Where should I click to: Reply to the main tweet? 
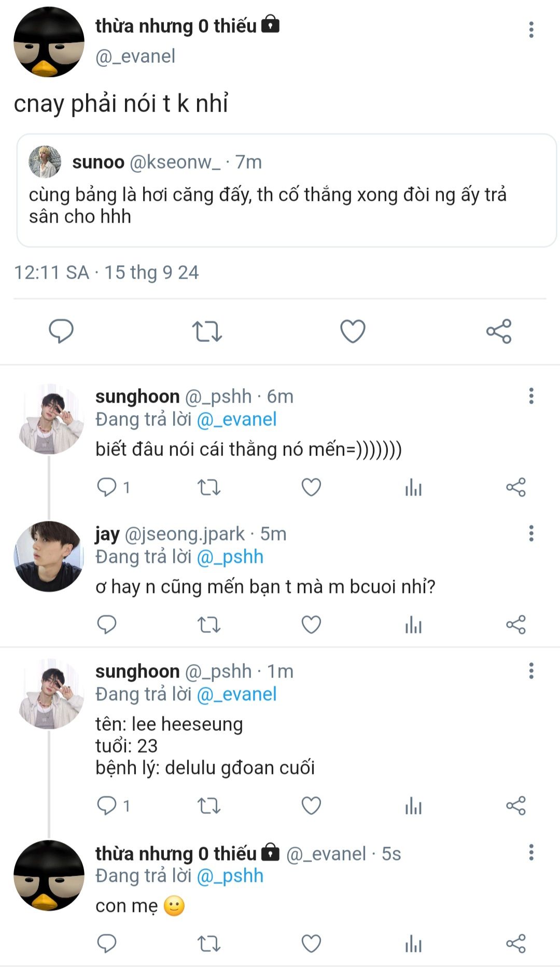61,331
